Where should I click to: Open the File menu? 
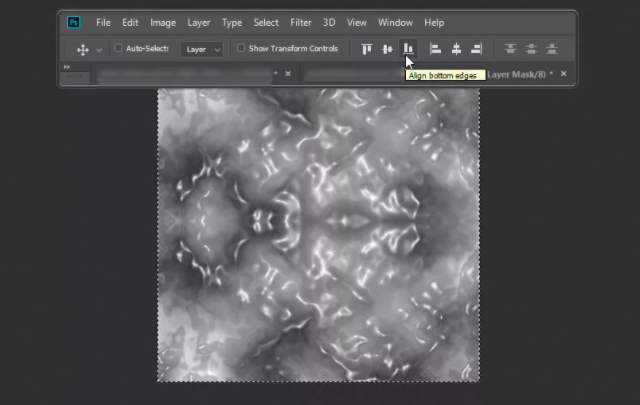[103, 23]
